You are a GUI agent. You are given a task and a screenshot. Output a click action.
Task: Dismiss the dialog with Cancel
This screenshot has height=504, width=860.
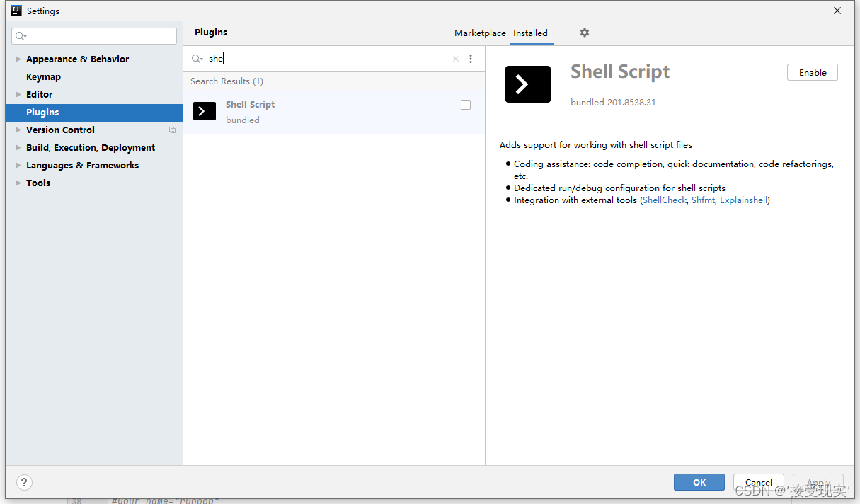click(x=759, y=482)
